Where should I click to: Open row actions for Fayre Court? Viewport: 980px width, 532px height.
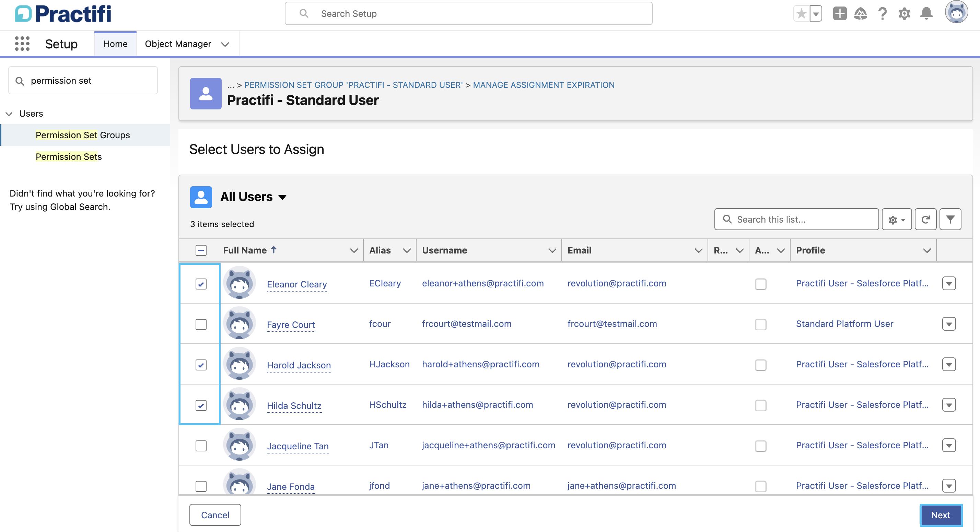[949, 324]
